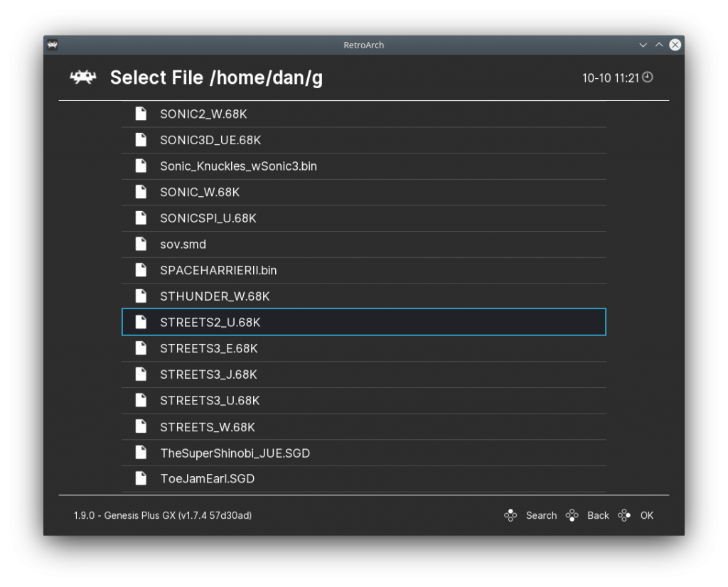Click the file icon beside ToeJamEarl.SGD

click(141, 478)
